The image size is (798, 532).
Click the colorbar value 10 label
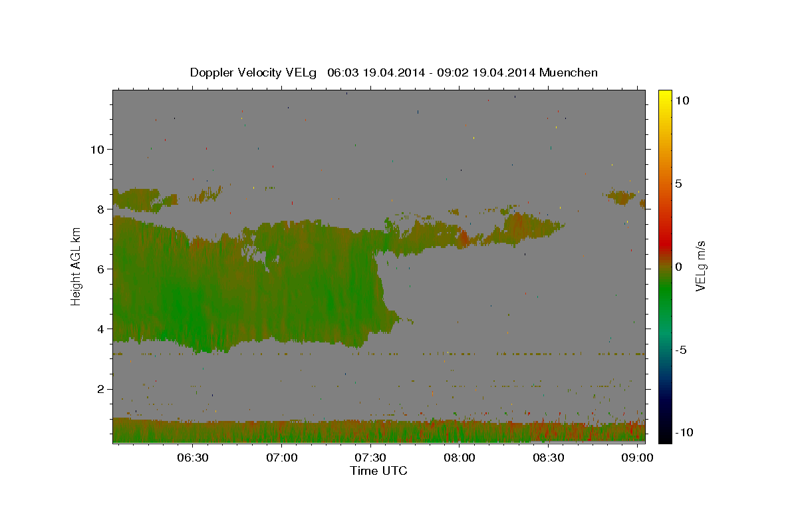pos(682,100)
